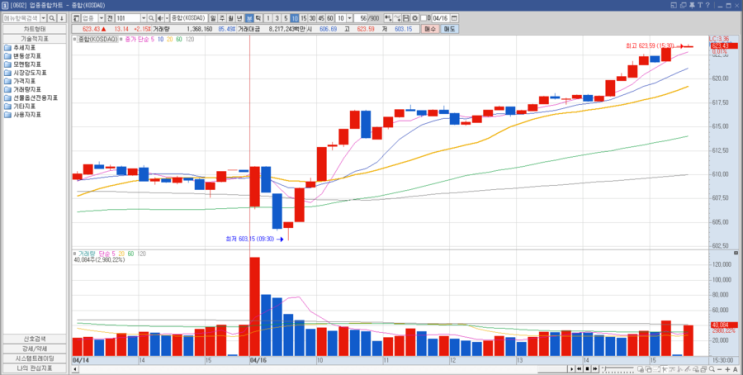Open the 시스템트레이딩 section

pos(34,358)
